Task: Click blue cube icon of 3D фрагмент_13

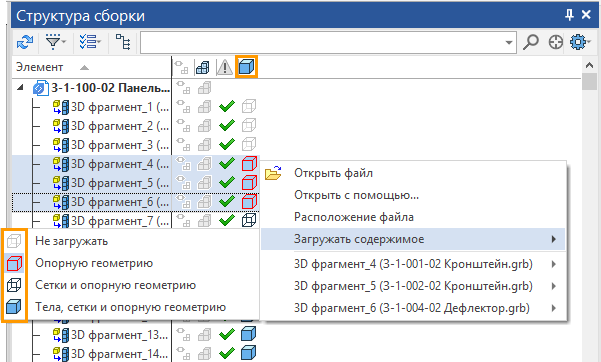Action: [248, 334]
